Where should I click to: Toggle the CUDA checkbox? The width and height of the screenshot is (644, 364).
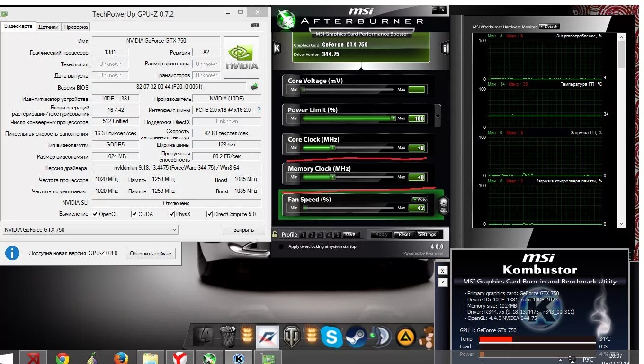(134, 214)
